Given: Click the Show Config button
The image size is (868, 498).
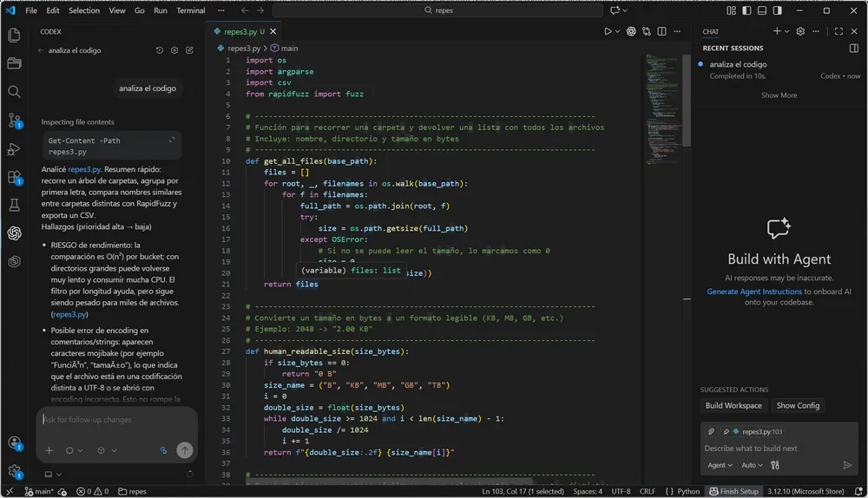Looking at the screenshot, I should [x=798, y=405].
